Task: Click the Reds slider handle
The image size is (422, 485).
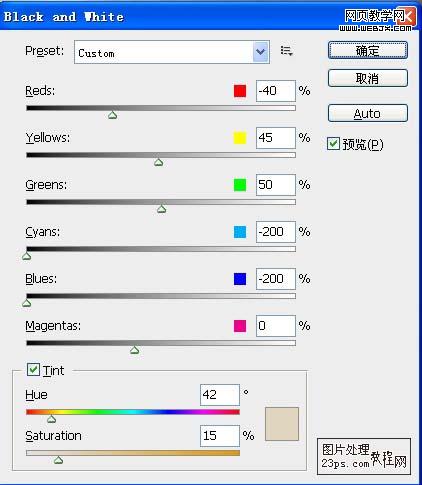Action: click(113, 115)
